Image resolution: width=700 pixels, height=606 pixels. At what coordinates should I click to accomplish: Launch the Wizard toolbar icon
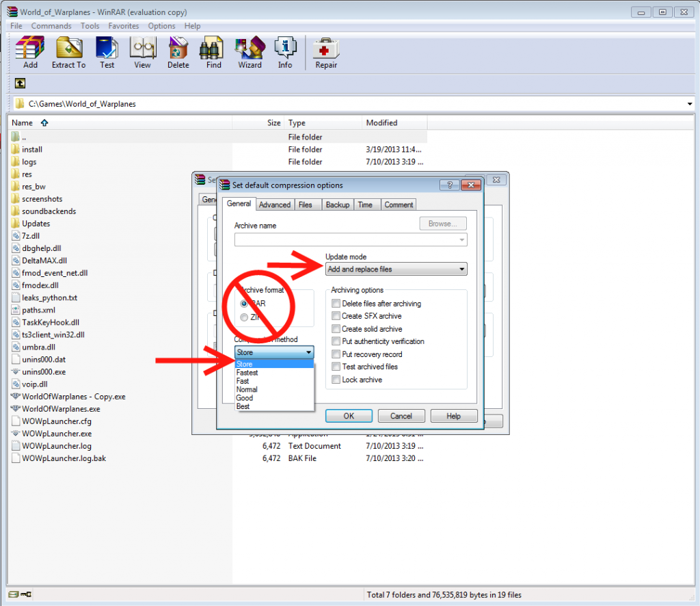click(250, 48)
